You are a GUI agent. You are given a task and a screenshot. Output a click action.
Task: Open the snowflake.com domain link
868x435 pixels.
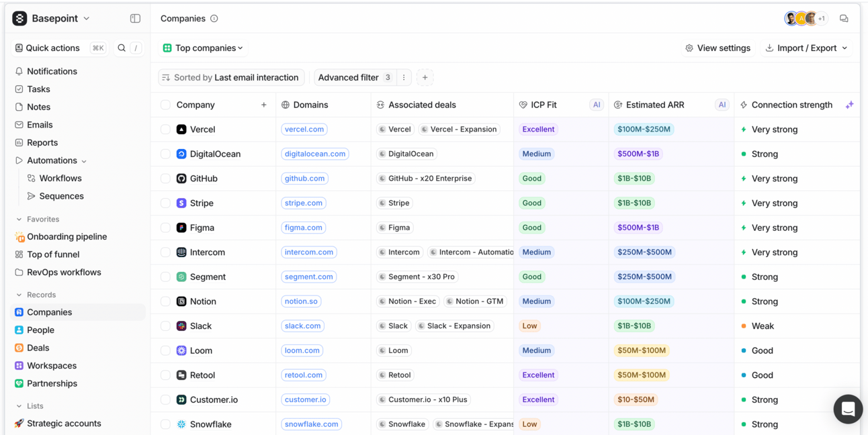pos(311,424)
